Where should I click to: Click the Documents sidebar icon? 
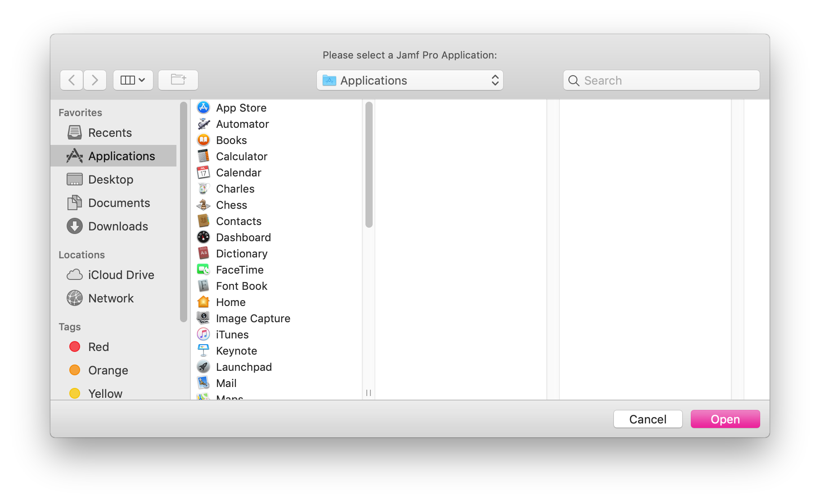[x=75, y=202]
